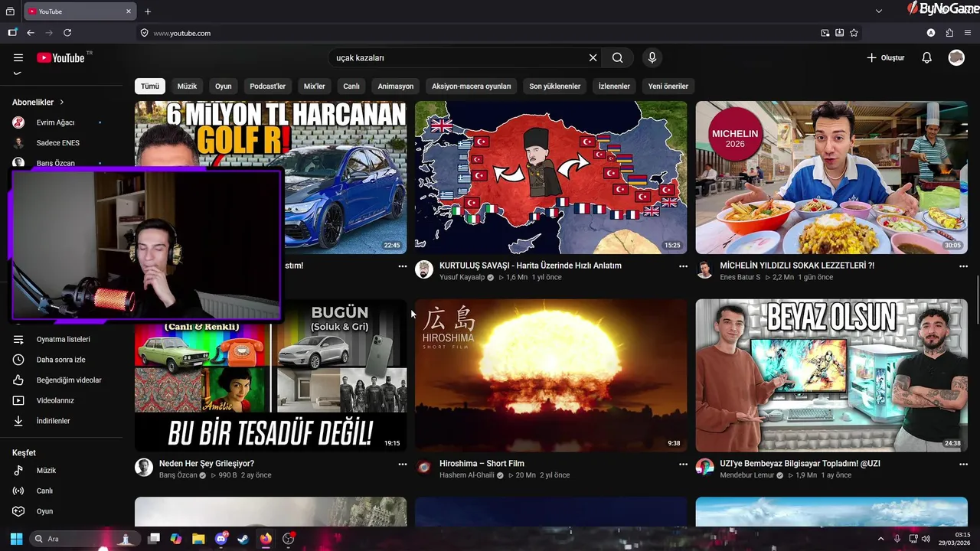Screen dimensions: 980x551
Task: Select the Tümü filter chip
Action: click(150, 86)
